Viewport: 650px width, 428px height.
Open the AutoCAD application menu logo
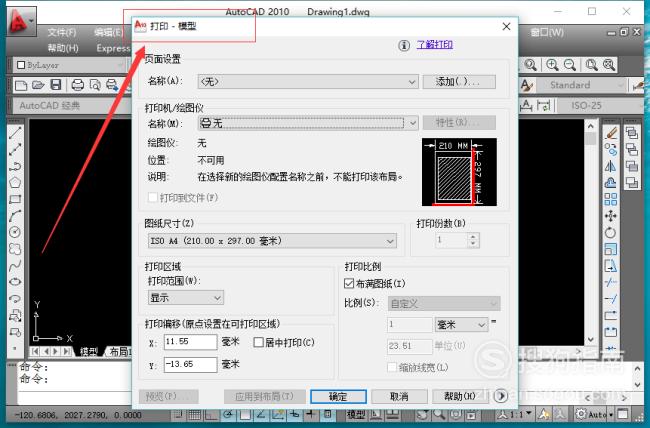click(21, 22)
